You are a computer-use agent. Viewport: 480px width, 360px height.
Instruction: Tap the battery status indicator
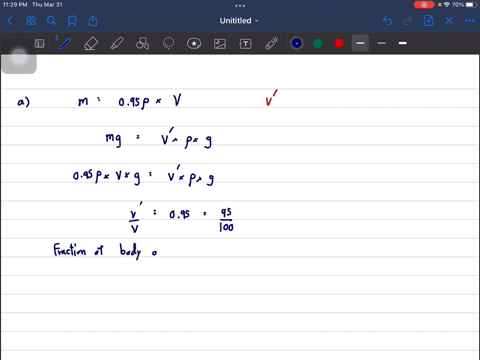click(x=471, y=5)
